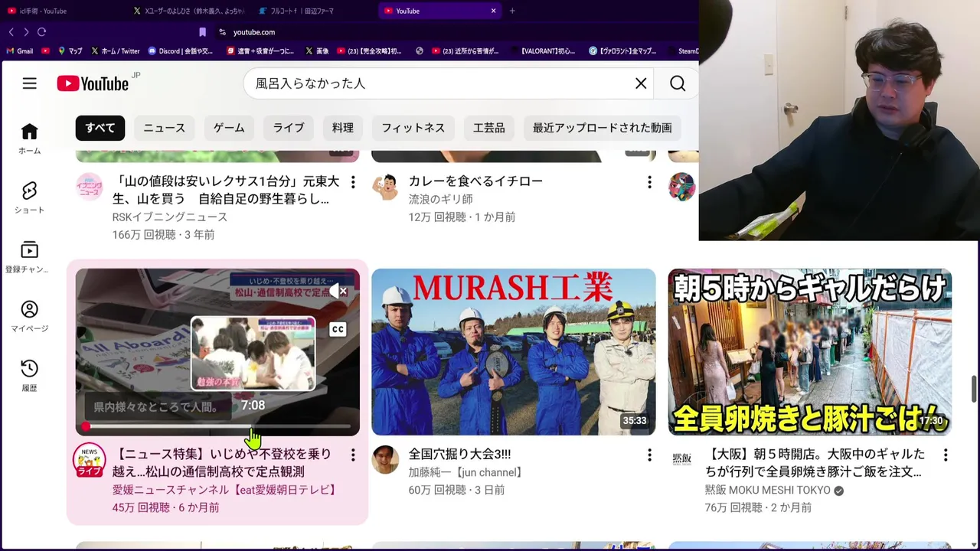Go to channel 黙飯 MOKU MESHI TOKYO
Viewport: 980px width, 551px height.
[x=768, y=490]
